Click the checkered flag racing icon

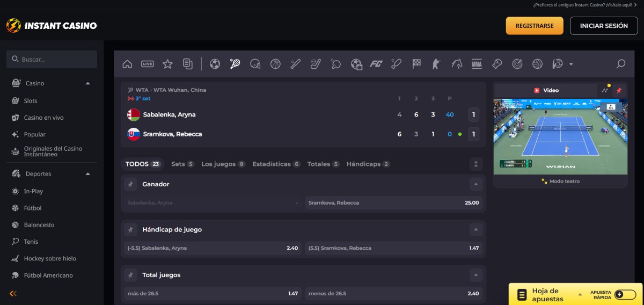pyautogui.click(x=416, y=64)
